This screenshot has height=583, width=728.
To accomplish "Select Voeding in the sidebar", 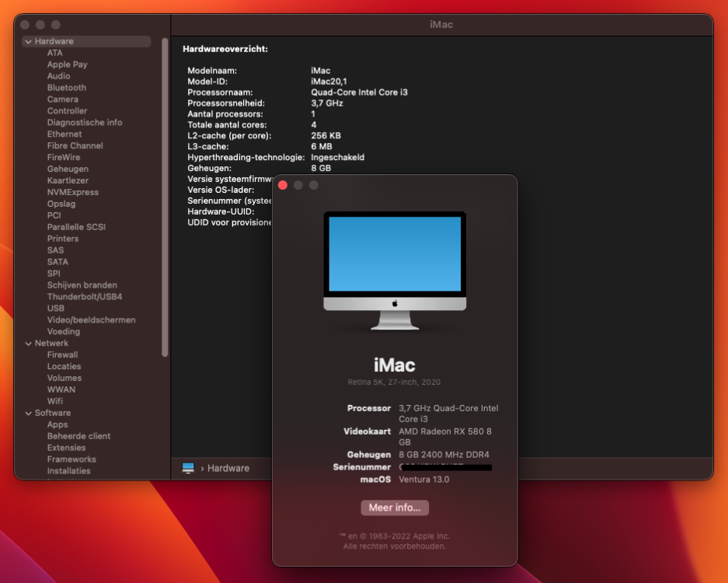I will click(x=64, y=332).
